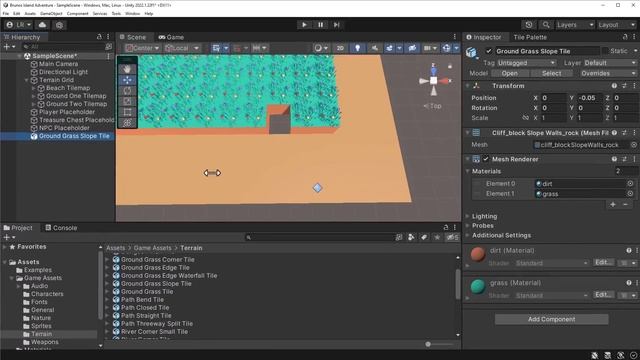Image resolution: width=640 pixels, height=360 pixels.
Task: Select the Move tool in scene toolbar
Action: [x=127, y=80]
